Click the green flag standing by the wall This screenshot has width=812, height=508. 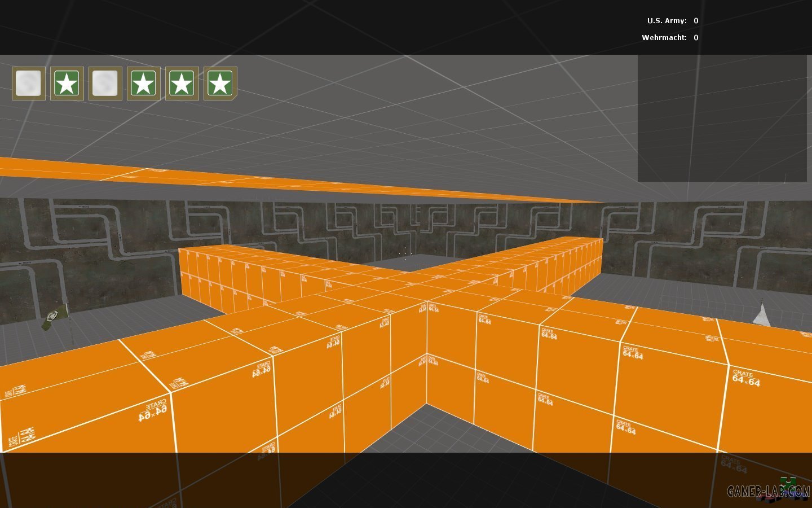(x=56, y=315)
